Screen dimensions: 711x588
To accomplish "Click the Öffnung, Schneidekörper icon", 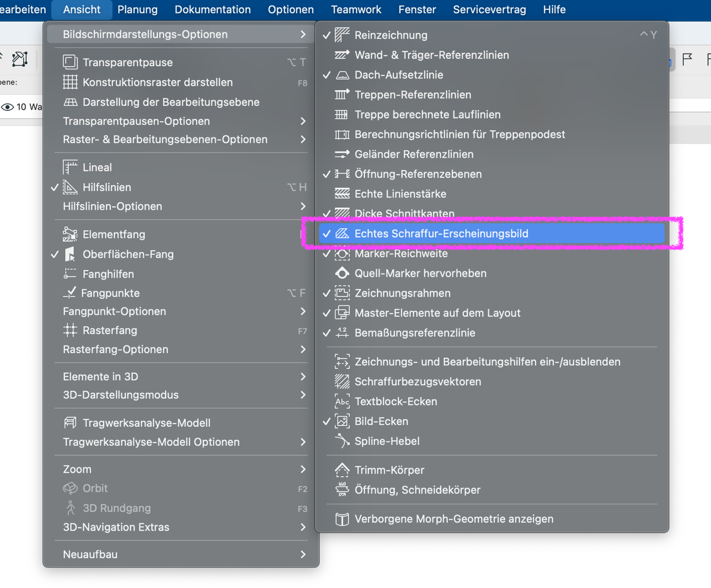I will click(x=342, y=490).
